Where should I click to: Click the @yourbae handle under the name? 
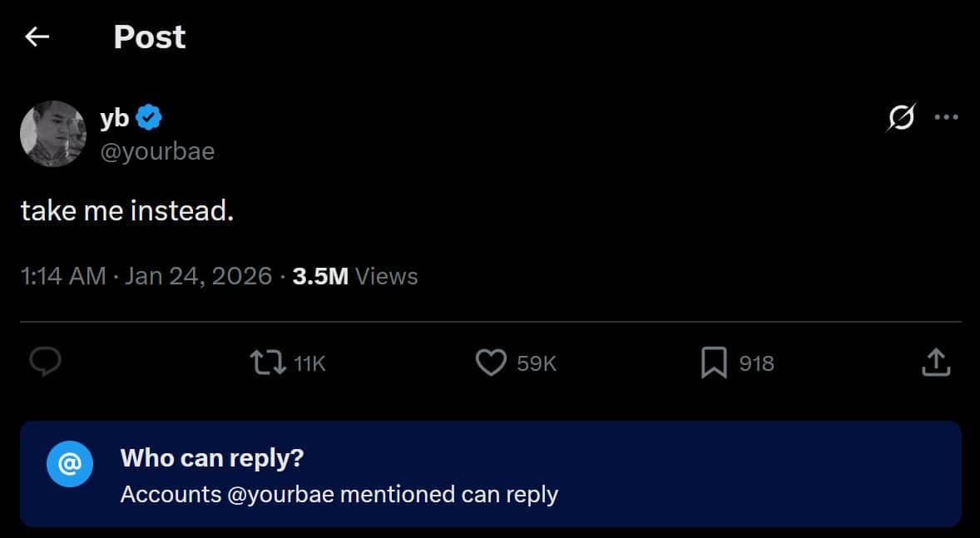coord(157,151)
